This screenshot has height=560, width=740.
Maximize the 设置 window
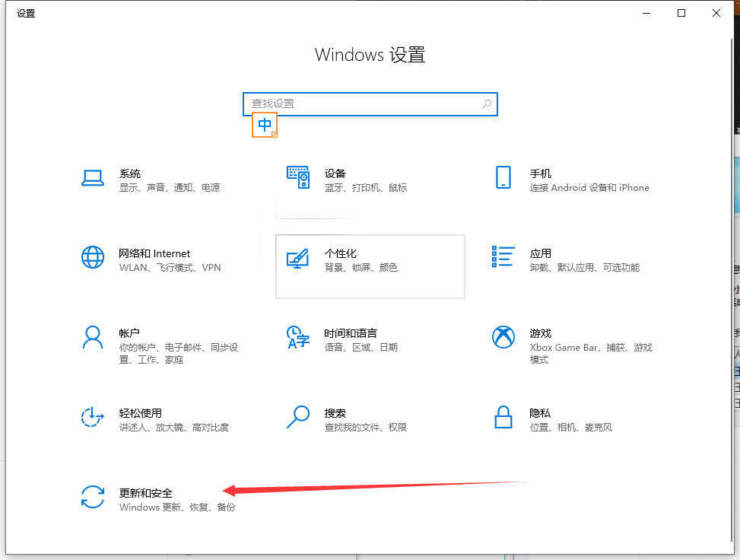(681, 13)
